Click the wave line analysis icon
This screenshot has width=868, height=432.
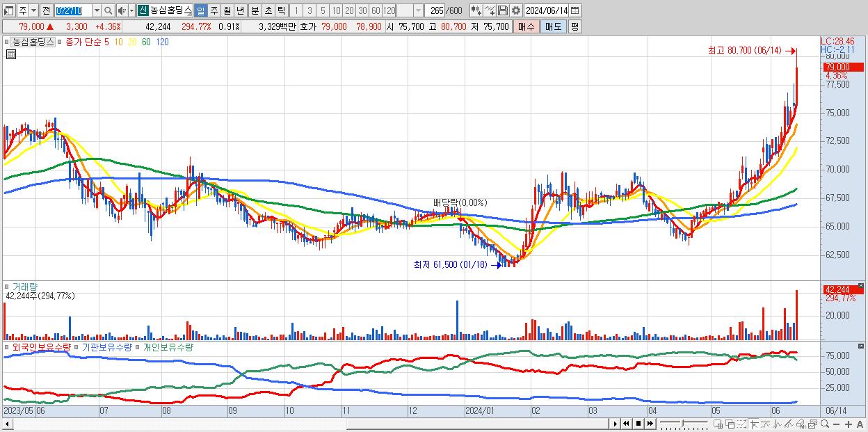click(x=778, y=424)
